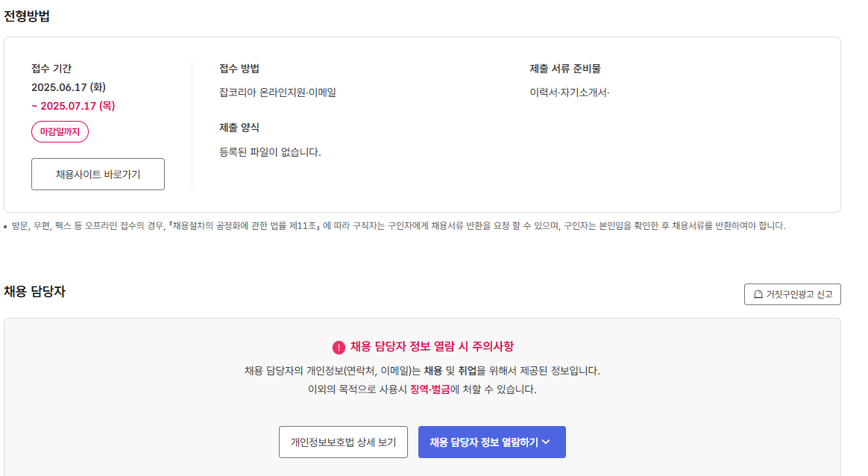Report via the 거짓구인광고 신고 label
Screen dimensions: 868x476
coord(799,295)
